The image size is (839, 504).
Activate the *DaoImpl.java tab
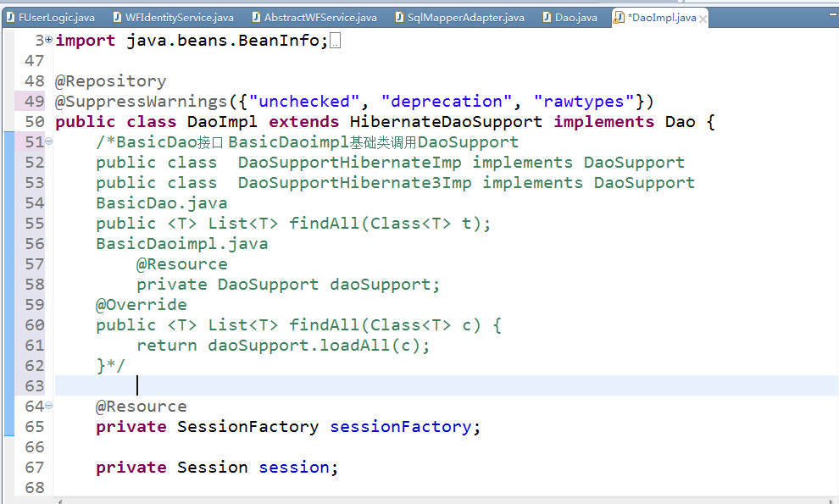661,18
